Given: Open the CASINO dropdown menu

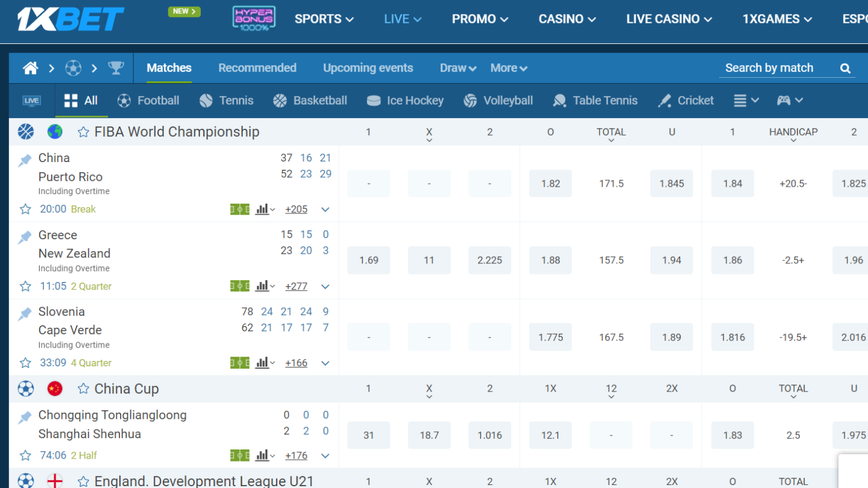Looking at the screenshot, I should click(567, 19).
